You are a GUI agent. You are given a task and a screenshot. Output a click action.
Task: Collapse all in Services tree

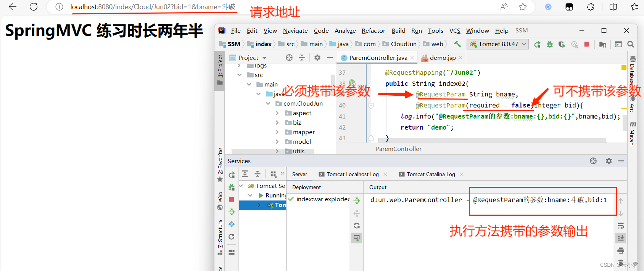click(x=258, y=174)
